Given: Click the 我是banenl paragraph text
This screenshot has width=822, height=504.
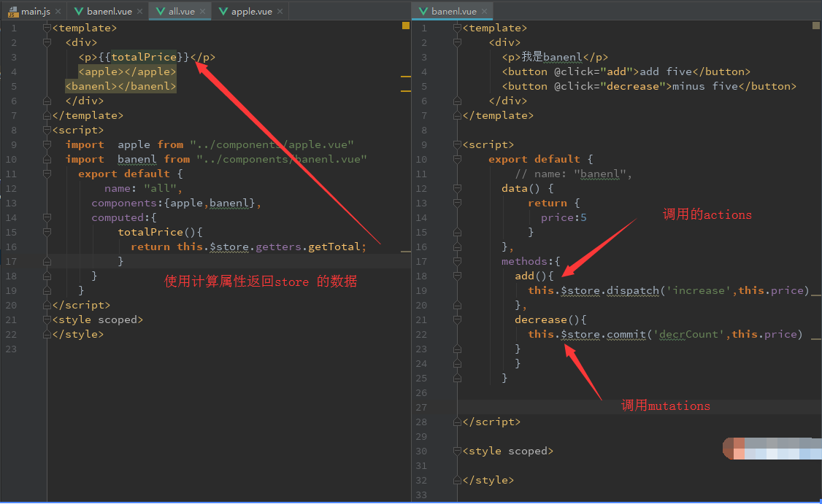Looking at the screenshot, I should pos(552,57).
